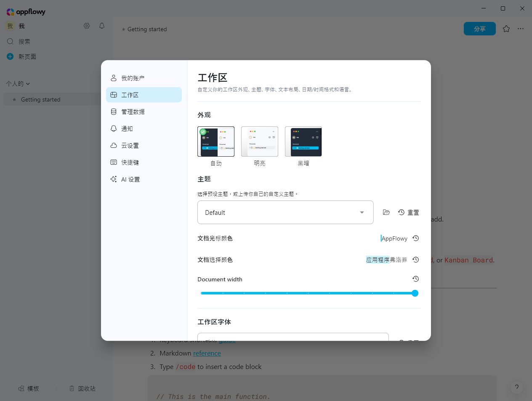Image resolution: width=532 pixels, height=401 pixels.
Task: Open 模板 templates
Action: (29, 388)
